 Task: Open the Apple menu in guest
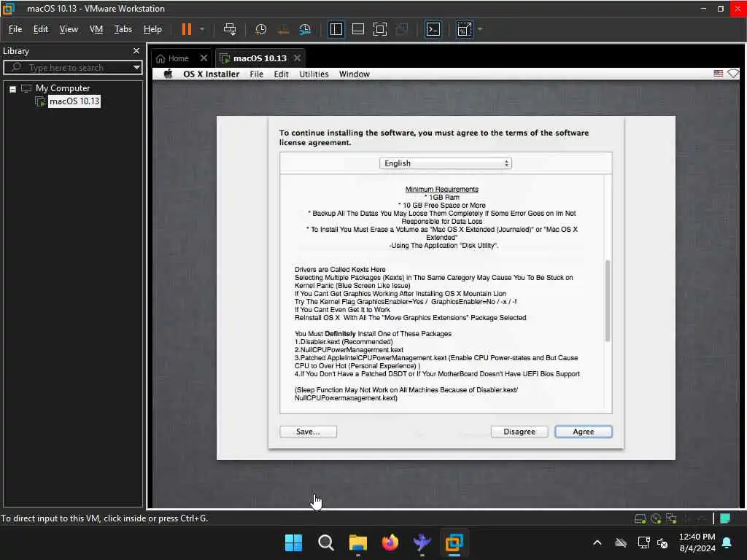tap(169, 74)
